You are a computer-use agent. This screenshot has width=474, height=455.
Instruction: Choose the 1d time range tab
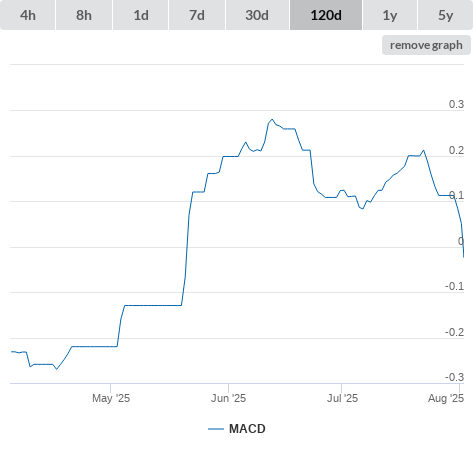(141, 15)
